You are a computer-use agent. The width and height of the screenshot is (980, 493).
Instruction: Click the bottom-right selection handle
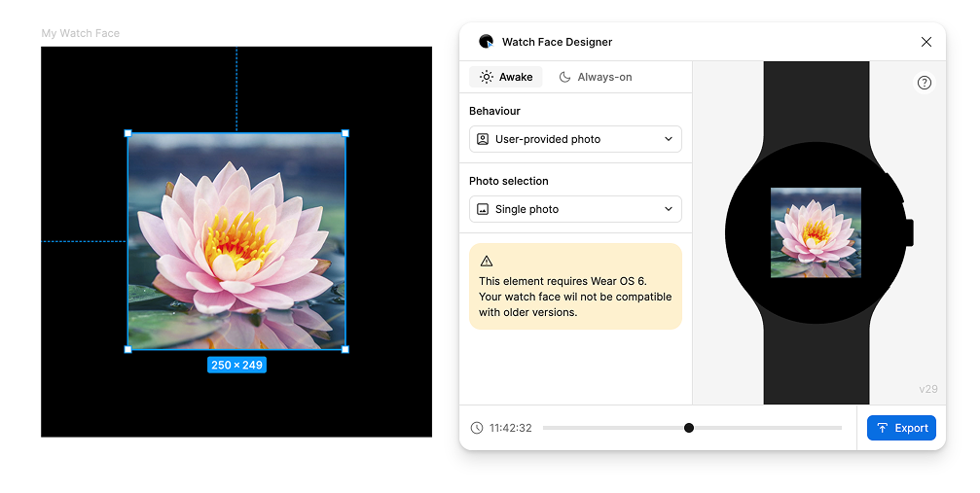coord(345,349)
